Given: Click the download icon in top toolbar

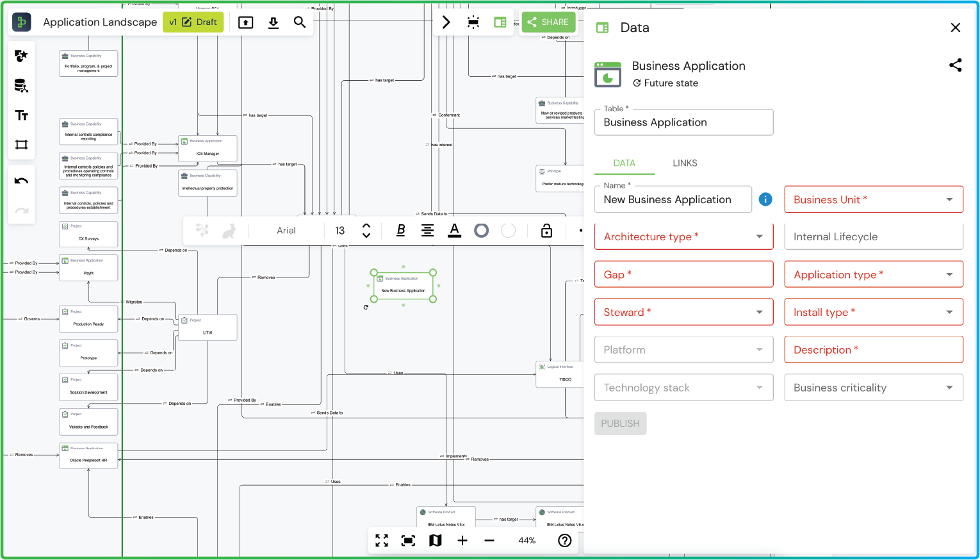Looking at the screenshot, I should point(274,22).
